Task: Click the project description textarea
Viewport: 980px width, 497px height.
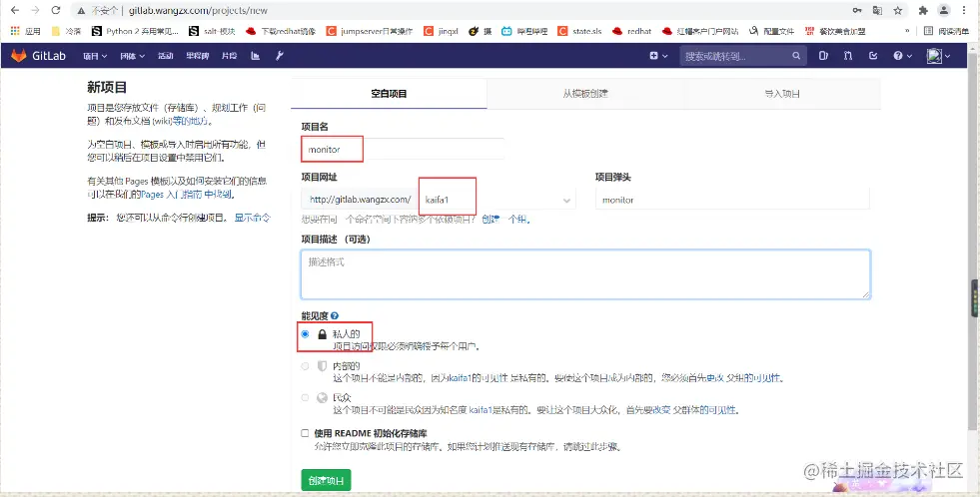Action: (585, 274)
